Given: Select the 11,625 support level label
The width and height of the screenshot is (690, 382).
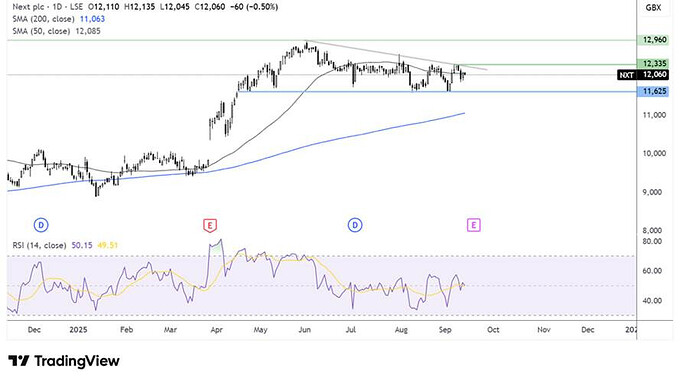Looking at the screenshot, I should coord(654,92).
